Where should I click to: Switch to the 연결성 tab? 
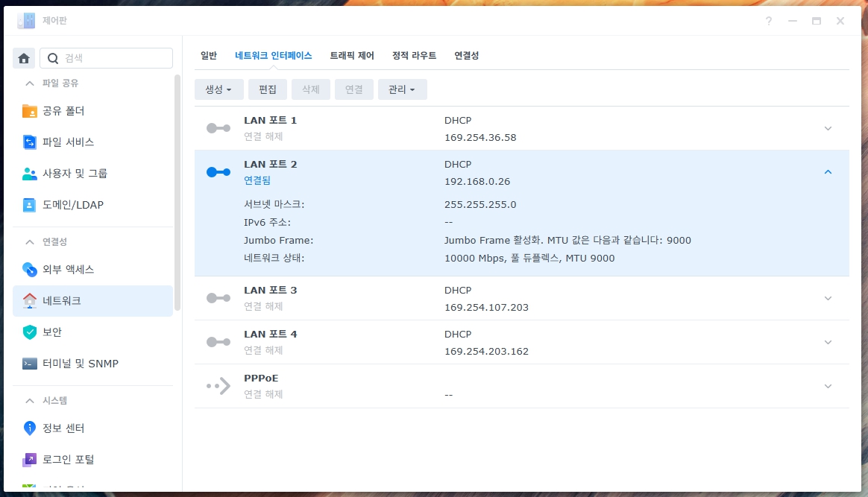point(467,56)
